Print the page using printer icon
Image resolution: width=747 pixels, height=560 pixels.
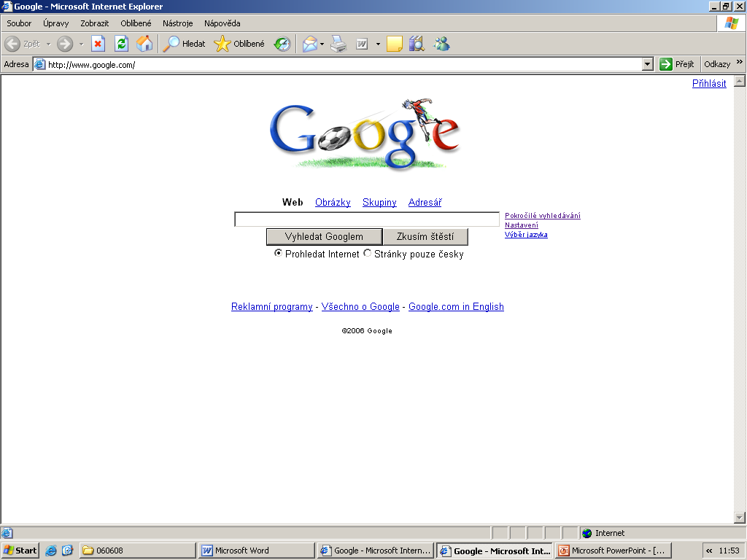click(x=338, y=44)
